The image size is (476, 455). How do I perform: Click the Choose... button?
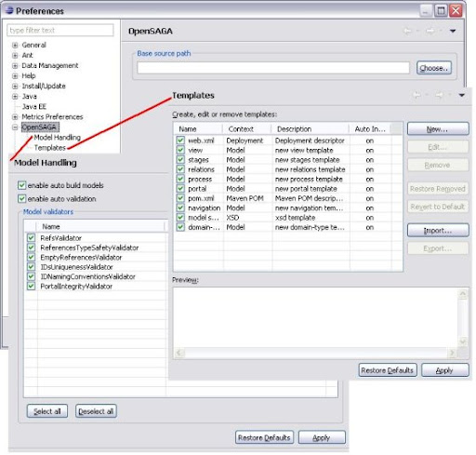coord(434,68)
